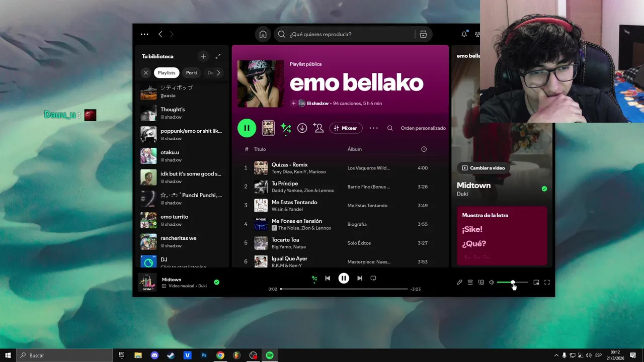The height and width of the screenshot is (362, 644).
Task: Open album 'Biografía' link
Action: tap(357, 224)
